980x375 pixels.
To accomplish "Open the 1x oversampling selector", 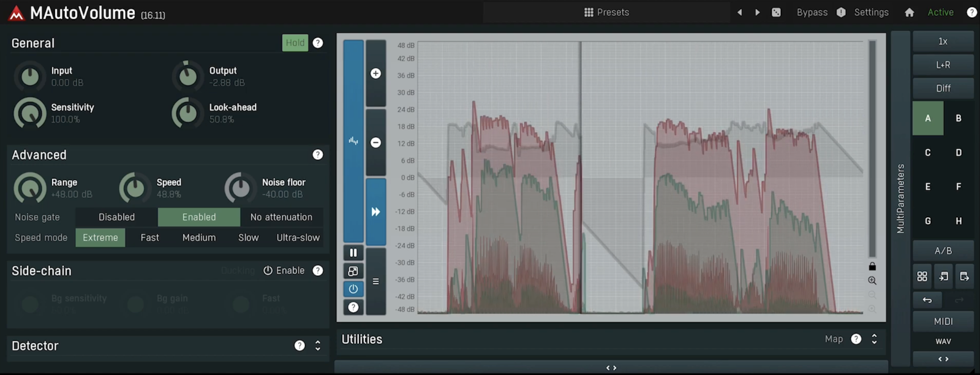I will [x=943, y=42].
